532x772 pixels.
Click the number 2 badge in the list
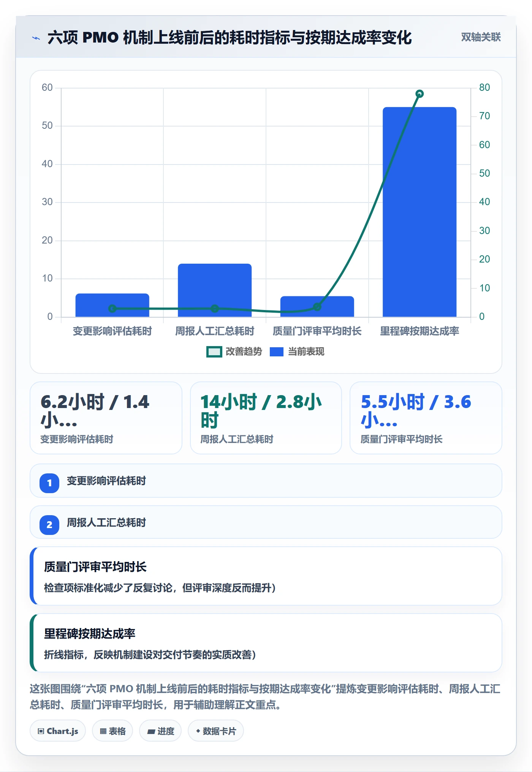(49, 525)
